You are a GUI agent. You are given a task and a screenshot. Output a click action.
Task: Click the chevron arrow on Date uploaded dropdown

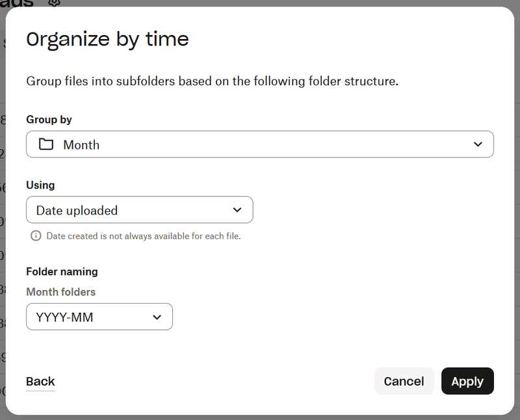point(237,210)
